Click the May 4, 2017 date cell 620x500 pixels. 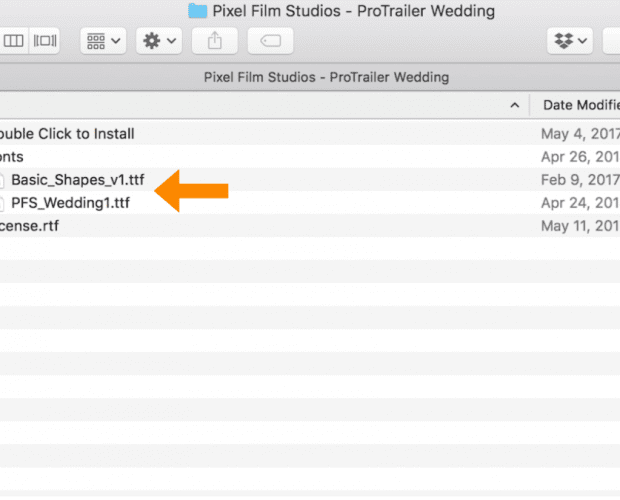[x=580, y=134]
